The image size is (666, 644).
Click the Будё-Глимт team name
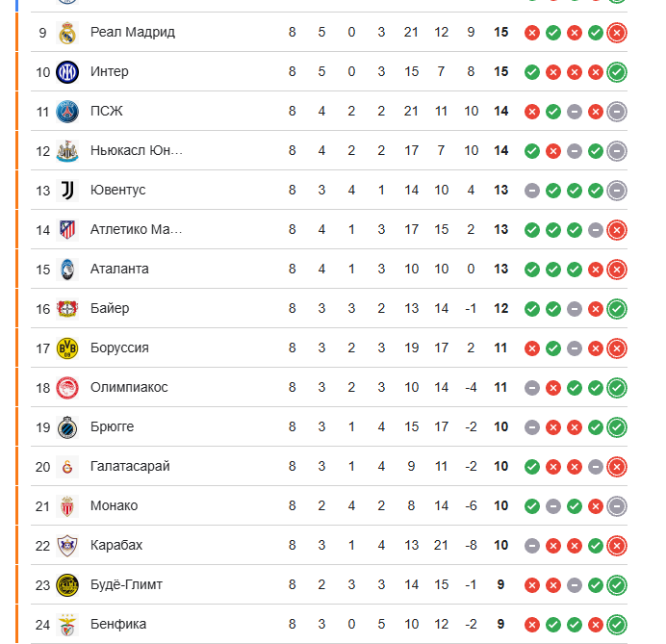point(126,585)
